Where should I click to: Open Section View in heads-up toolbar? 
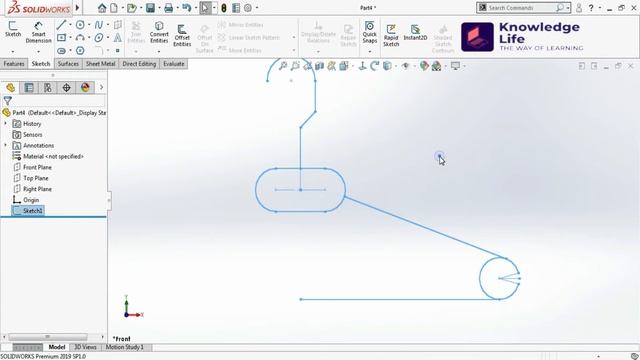(x=319, y=66)
